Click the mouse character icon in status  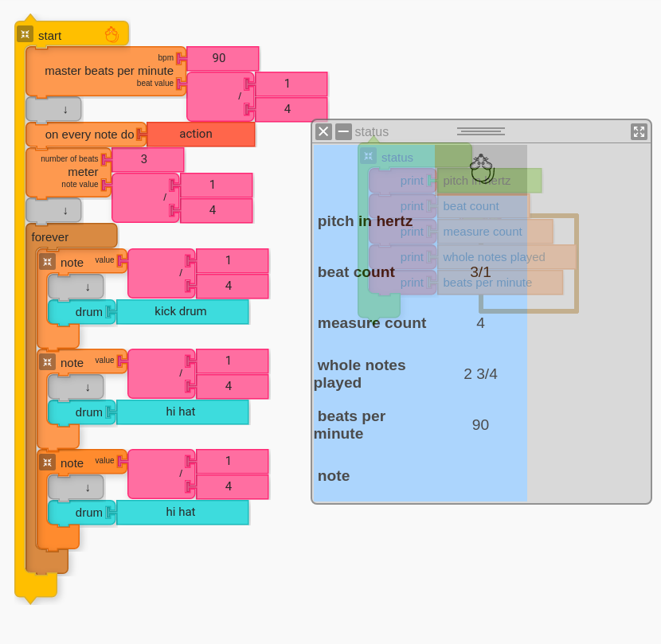[x=482, y=168]
